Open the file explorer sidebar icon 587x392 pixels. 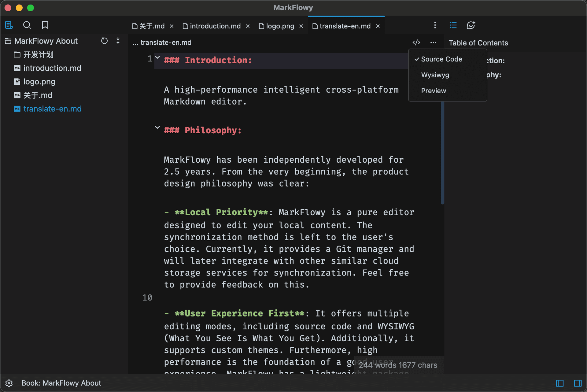9,25
